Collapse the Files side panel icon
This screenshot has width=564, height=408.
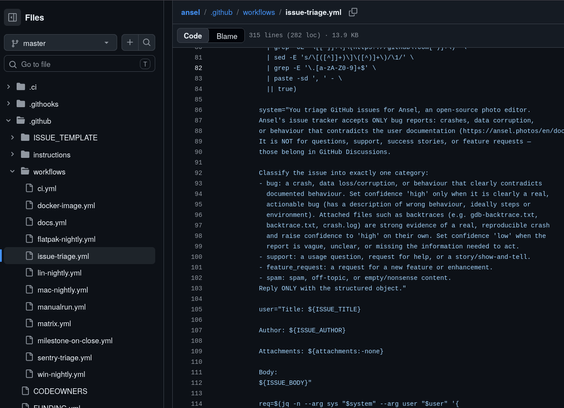coord(12,17)
